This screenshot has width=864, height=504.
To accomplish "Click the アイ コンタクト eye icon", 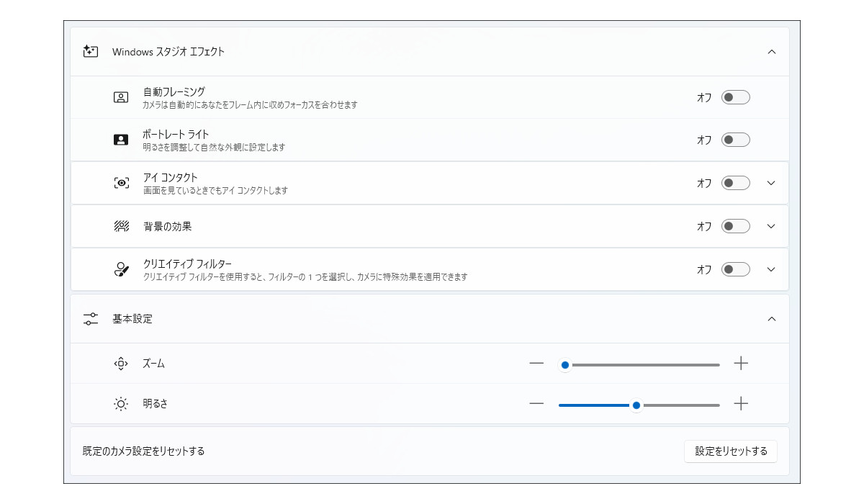I will 120,183.
